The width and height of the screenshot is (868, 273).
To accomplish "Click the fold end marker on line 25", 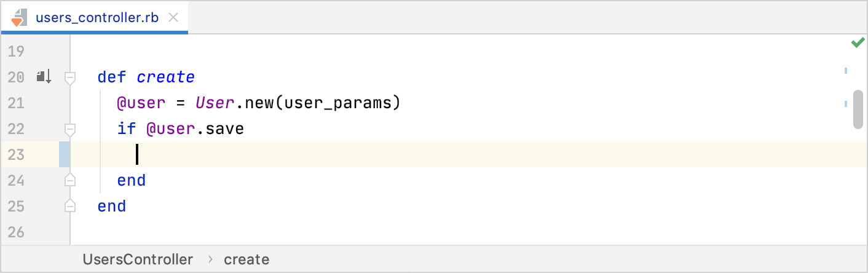I will 70,206.
